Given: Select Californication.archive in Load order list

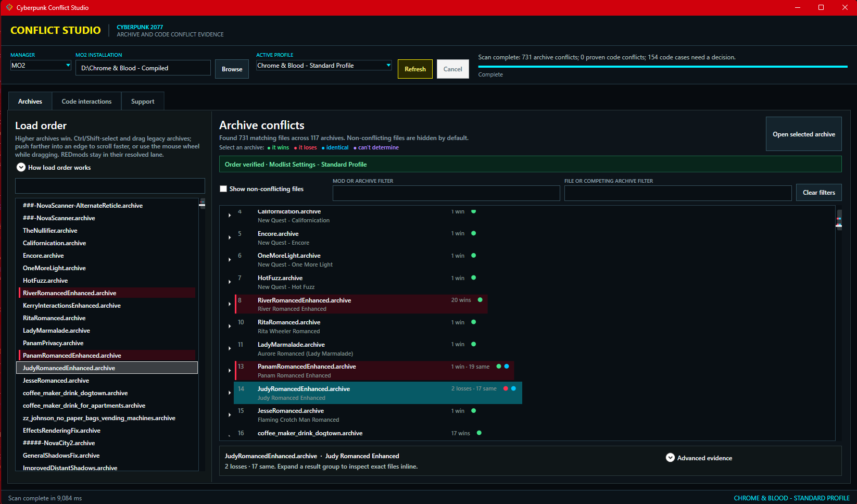Looking at the screenshot, I should 107,243.
